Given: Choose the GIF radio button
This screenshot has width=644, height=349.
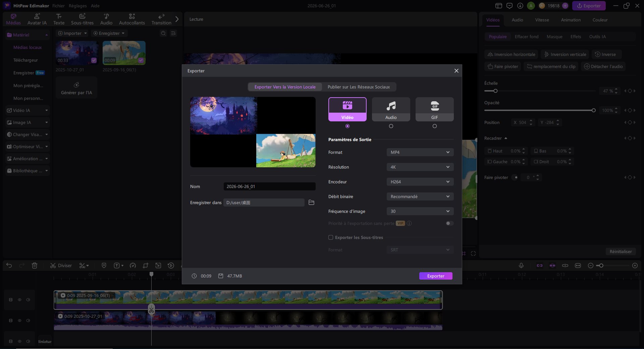Looking at the screenshot, I should [x=435, y=126].
